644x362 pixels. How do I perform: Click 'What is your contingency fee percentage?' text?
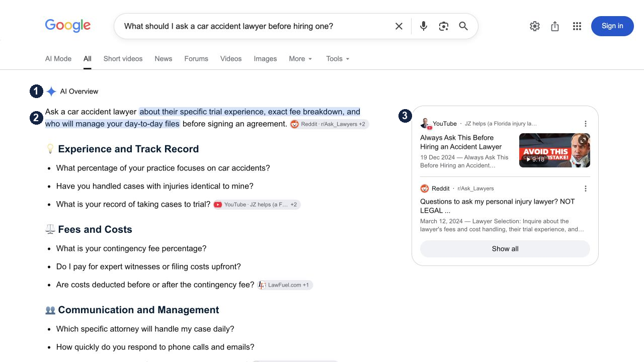tap(131, 248)
